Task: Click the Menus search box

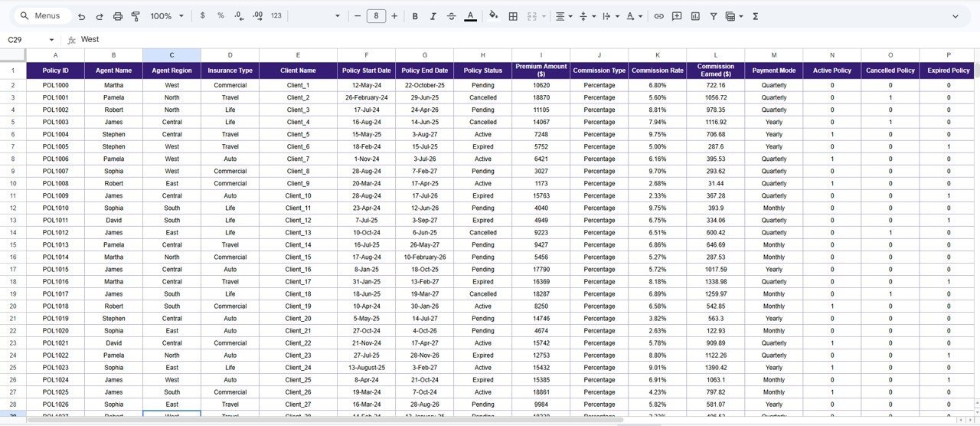Action: 43,16
